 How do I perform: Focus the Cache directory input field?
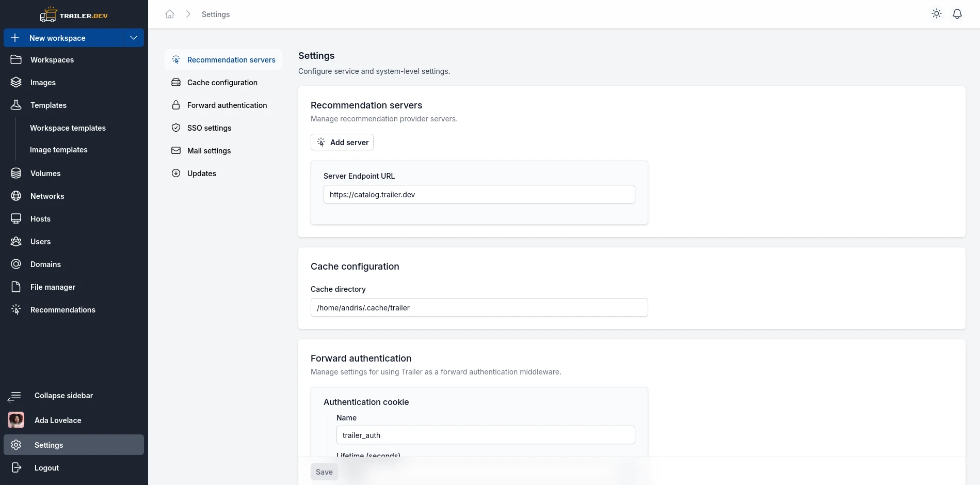(479, 307)
